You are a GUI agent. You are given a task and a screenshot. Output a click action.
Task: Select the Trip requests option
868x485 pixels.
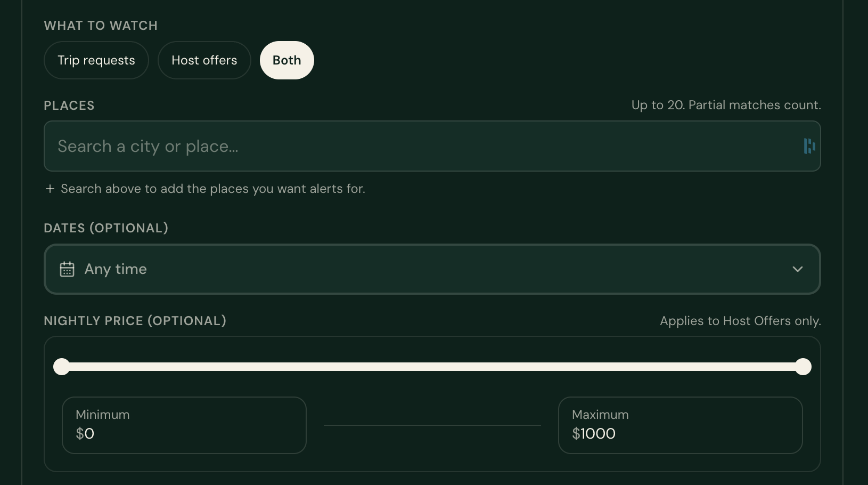coord(96,60)
